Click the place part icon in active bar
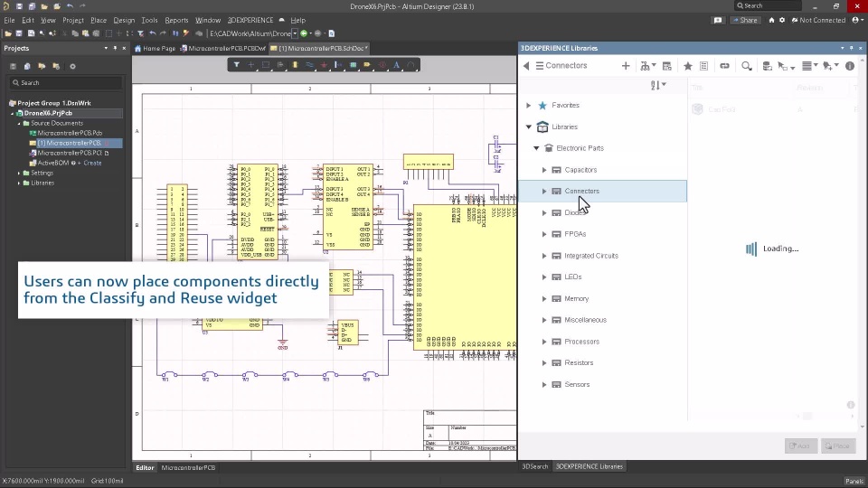868x488 pixels. 295,65
